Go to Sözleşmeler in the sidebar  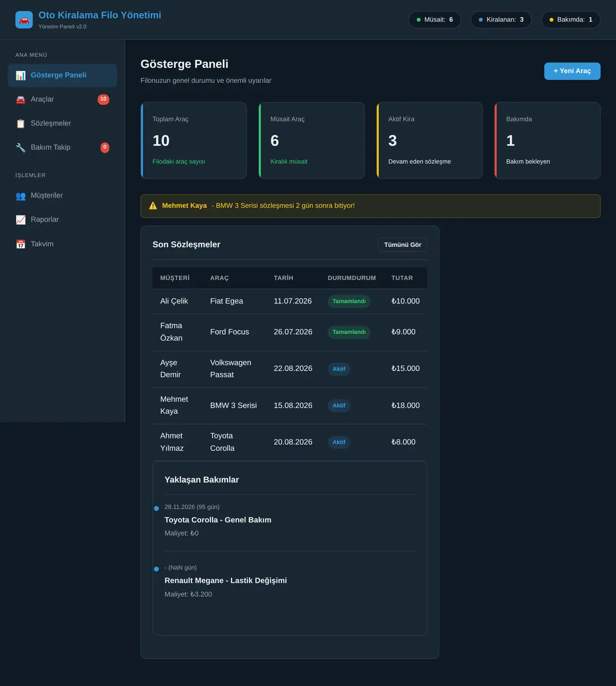[62, 124]
